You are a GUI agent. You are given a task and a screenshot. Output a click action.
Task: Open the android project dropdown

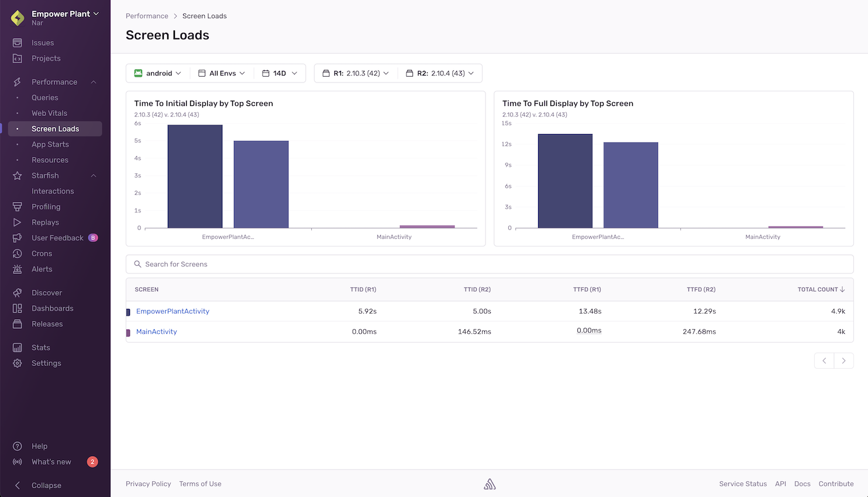pos(158,73)
